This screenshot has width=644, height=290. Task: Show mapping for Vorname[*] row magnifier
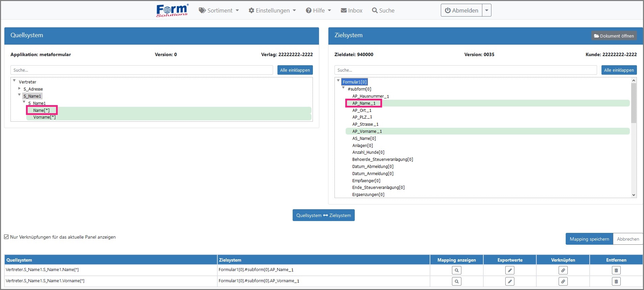coord(456,282)
